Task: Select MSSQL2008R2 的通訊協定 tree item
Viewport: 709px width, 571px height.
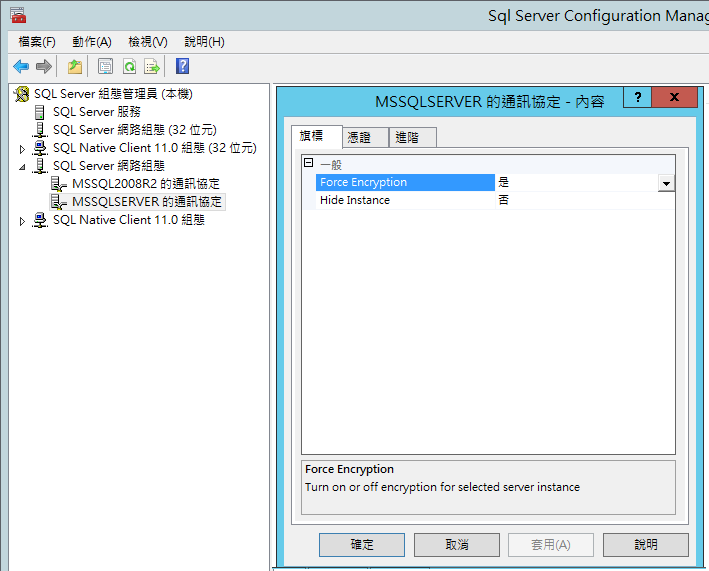Action: [x=146, y=184]
